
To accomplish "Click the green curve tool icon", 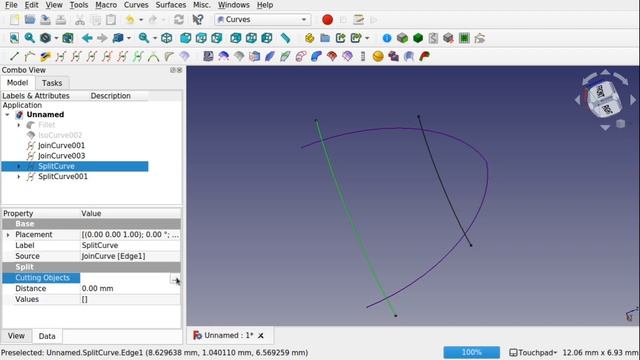I will [x=138, y=56].
